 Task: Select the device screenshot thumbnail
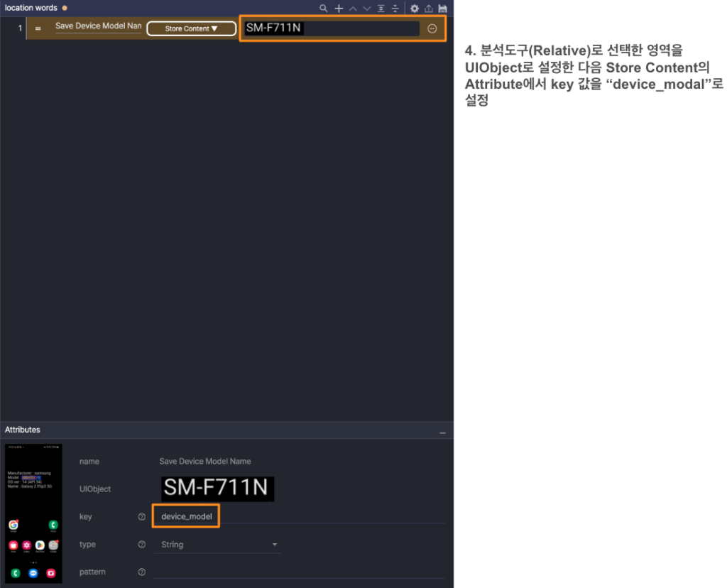coord(33,513)
